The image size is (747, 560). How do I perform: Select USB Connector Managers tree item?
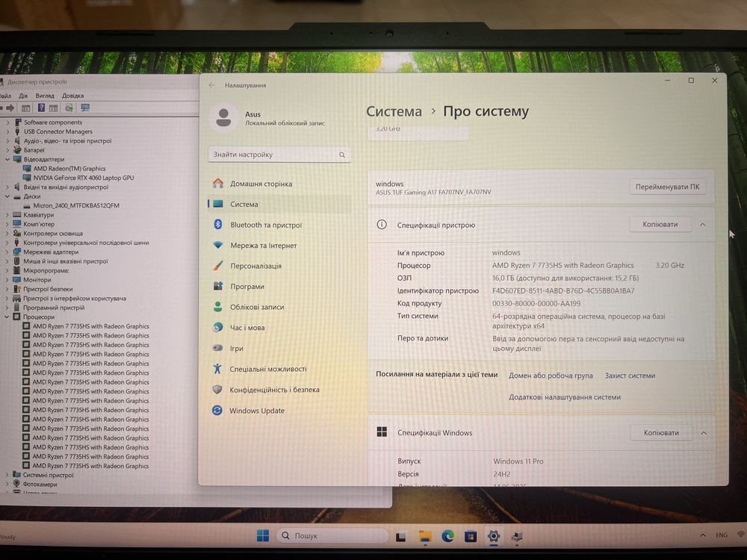click(58, 131)
